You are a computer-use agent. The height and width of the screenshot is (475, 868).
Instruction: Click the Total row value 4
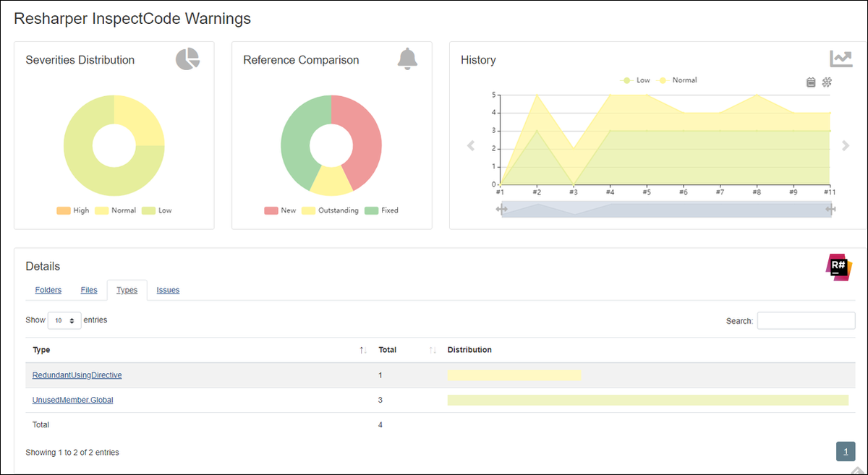point(380,424)
